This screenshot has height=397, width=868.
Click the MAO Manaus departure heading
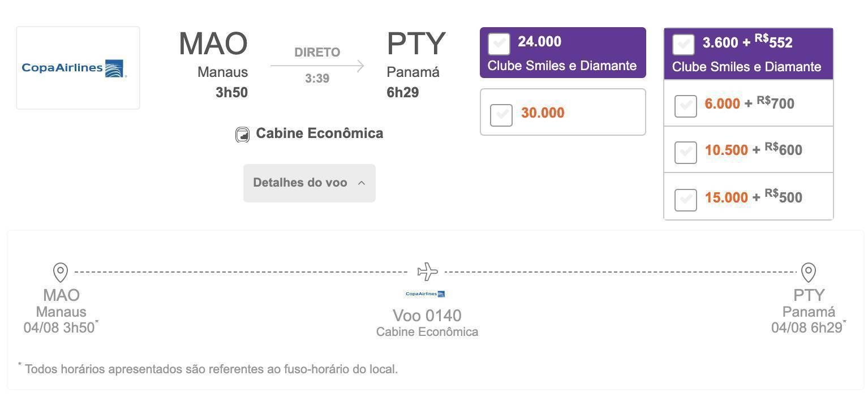[213, 54]
